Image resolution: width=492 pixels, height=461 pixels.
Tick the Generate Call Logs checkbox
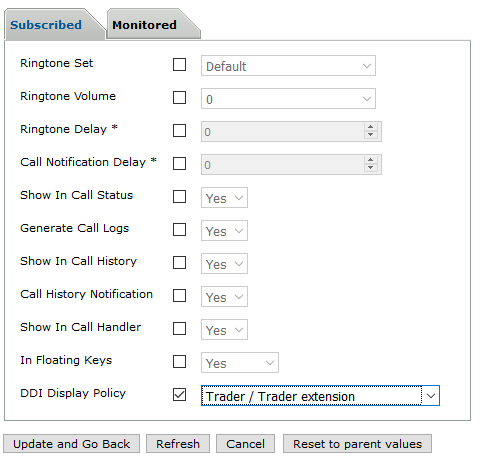tap(179, 230)
